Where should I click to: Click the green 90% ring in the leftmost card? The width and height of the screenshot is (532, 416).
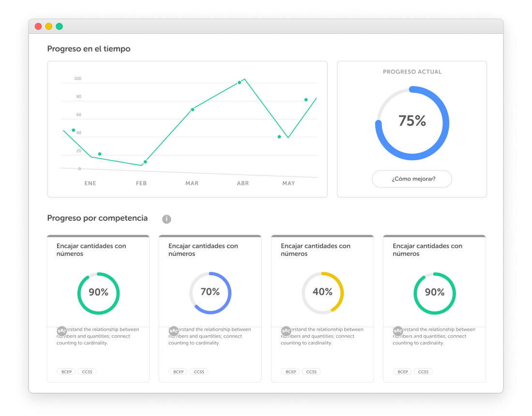(98, 293)
